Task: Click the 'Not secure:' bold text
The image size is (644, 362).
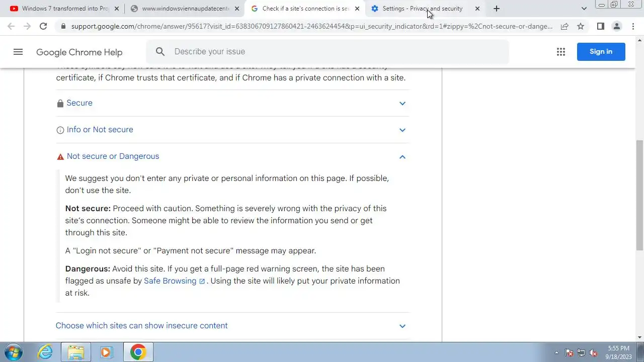Action: point(88,208)
